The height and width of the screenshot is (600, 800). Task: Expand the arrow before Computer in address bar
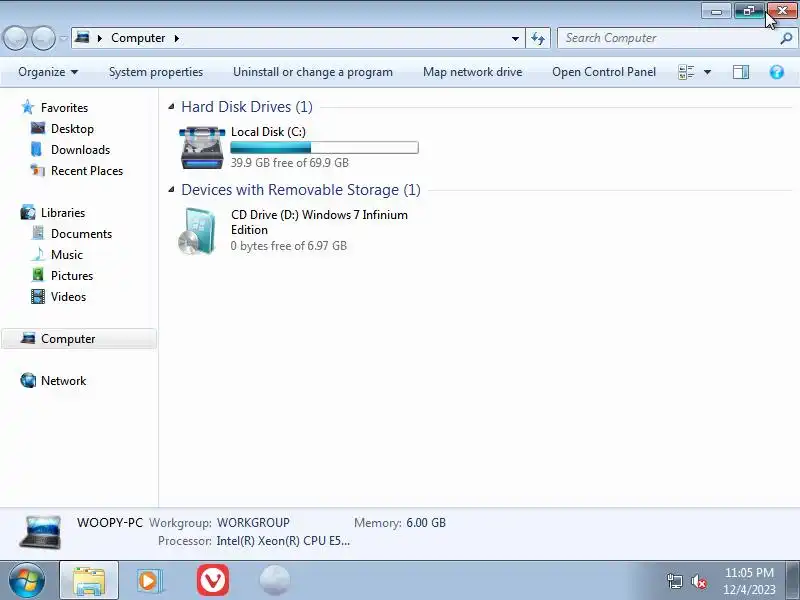tap(100, 38)
